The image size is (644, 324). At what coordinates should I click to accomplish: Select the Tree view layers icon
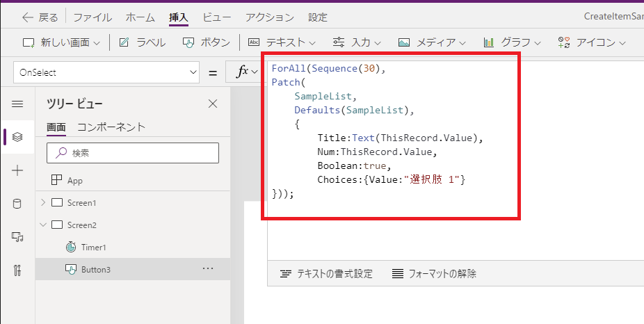tap(17, 137)
